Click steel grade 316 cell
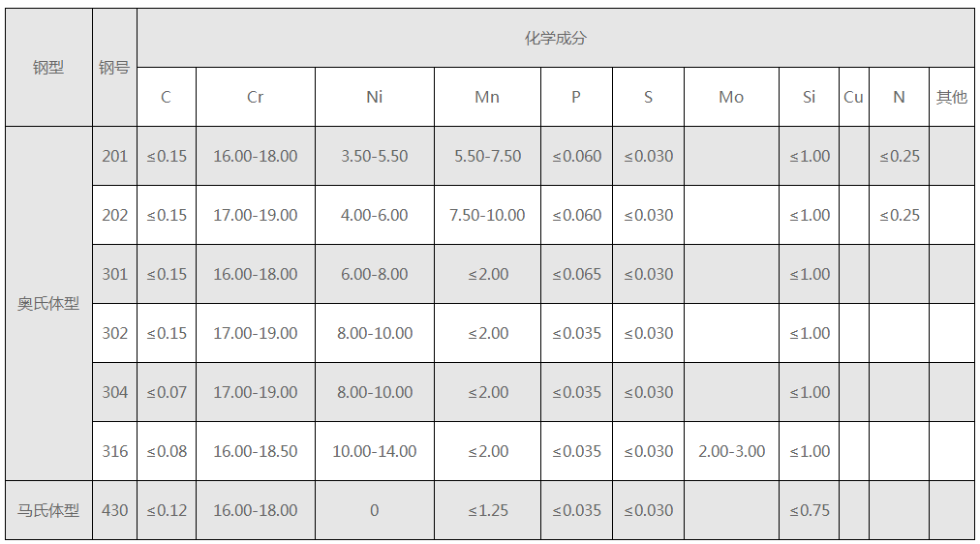Screen dimensions: 980x544 pyautogui.click(x=114, y=451)
